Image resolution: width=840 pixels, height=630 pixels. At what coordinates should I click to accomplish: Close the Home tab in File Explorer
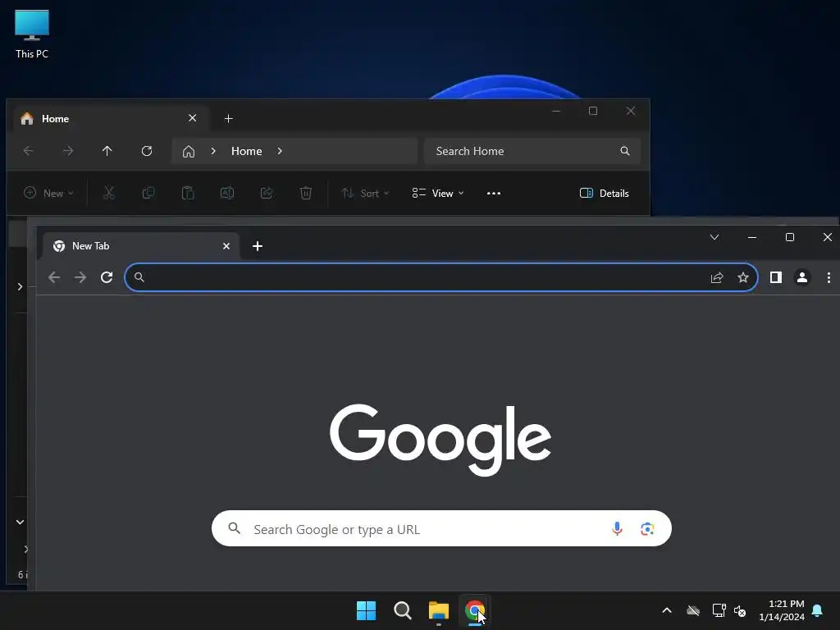coord(192,118)
